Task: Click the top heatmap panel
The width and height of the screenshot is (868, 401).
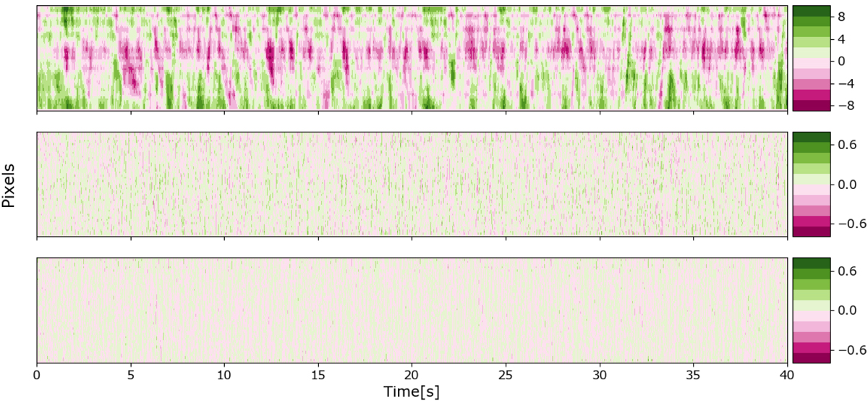Action: [x=412, y=58]
